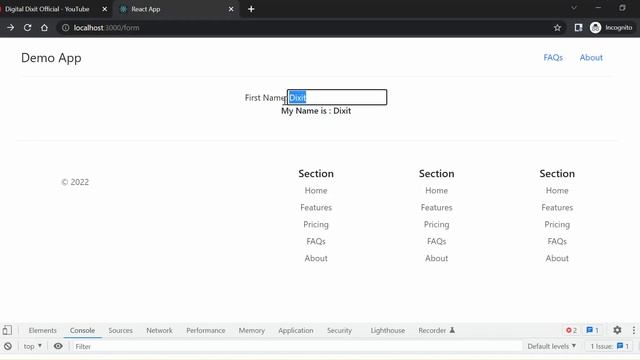The image size is (640, 360).
Task: Open the browser home page
Action: [x=44, y=28]
